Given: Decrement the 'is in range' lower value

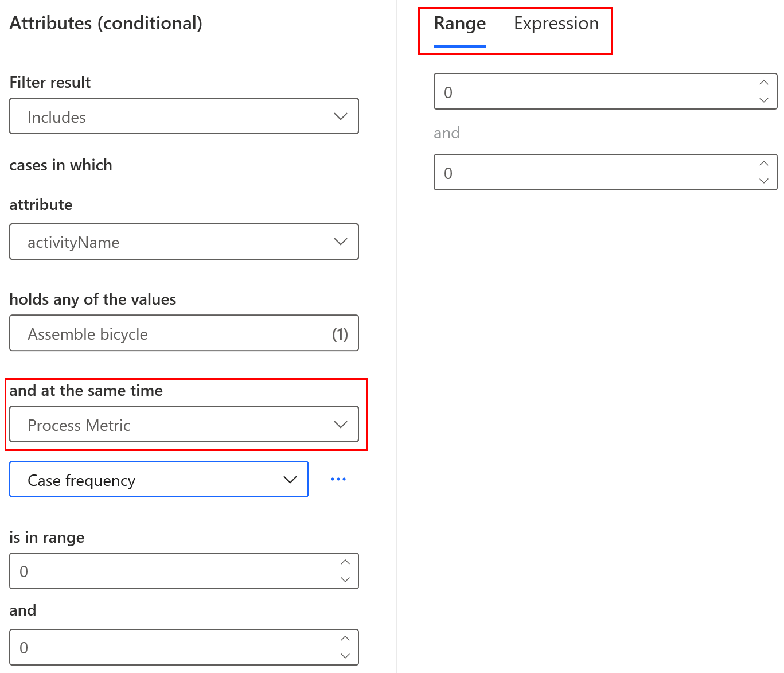Looking at the screenshot, I should (x=345, y=579).
